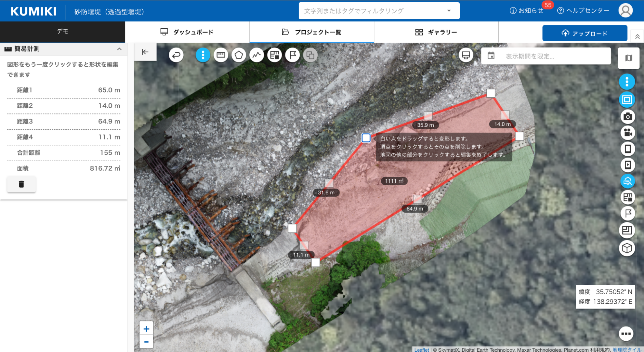Toggle the play document layer icon
The height and width of the screenshot is (352, 644).
628,165
